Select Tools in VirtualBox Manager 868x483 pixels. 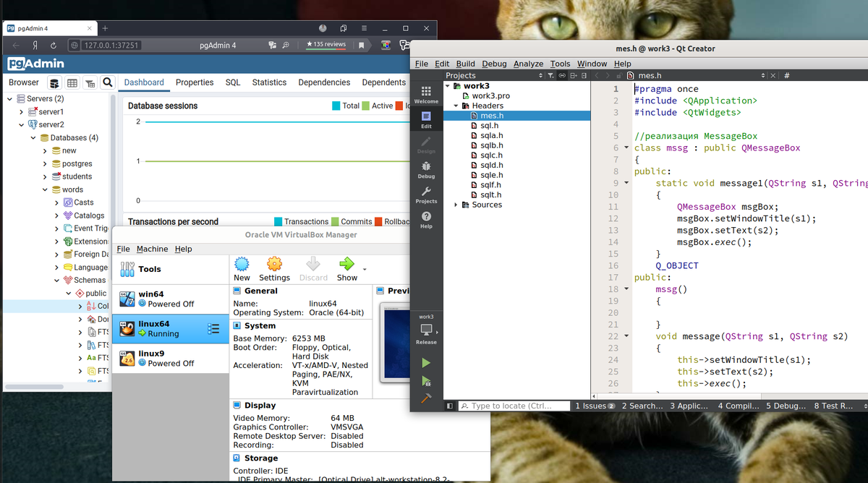click(171, 269)
